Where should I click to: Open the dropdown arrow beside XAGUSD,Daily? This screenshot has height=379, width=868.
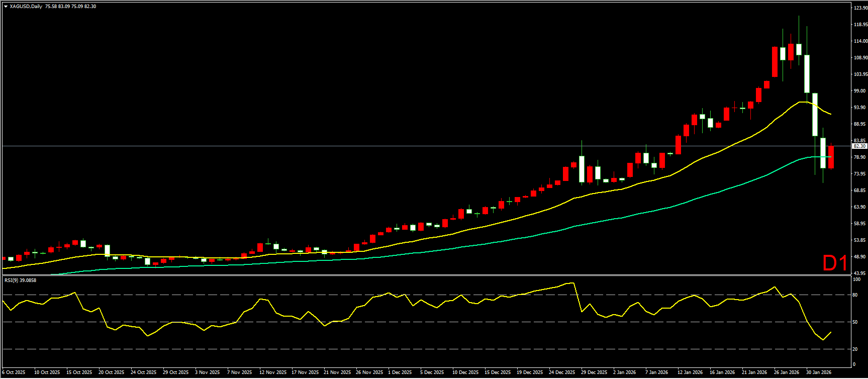[x=6, y=7]
